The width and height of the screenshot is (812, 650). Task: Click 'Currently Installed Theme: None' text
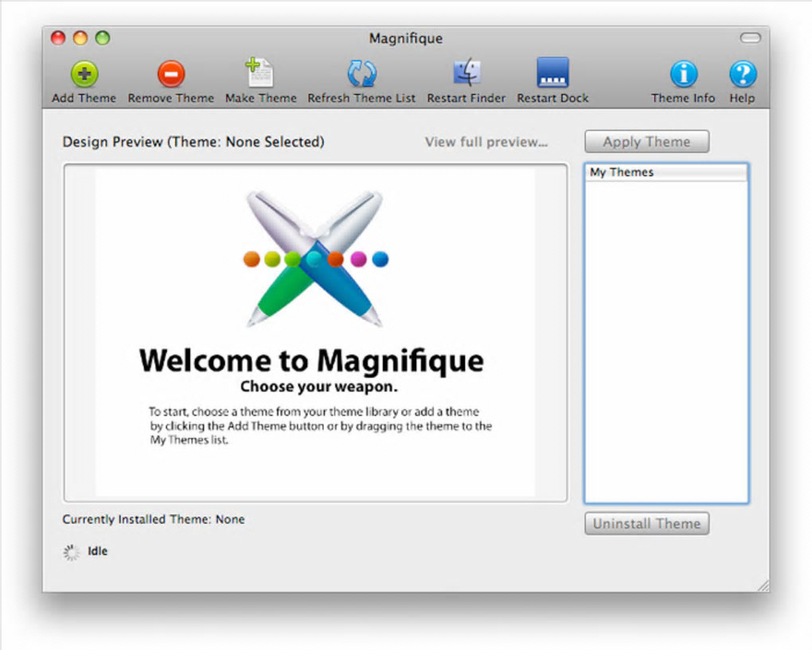pos(154,519)
